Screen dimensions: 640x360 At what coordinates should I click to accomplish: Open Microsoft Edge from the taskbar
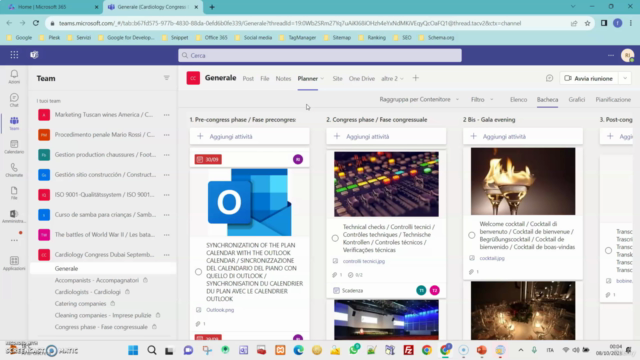click(298, 350)
